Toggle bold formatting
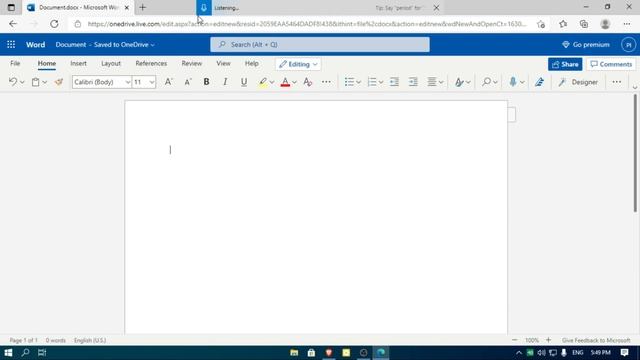Screen dimensions: 640x360 coord(206,82)
